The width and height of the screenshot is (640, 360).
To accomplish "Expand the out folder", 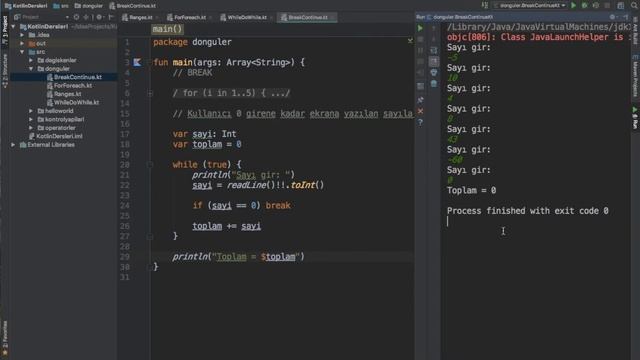I will coord(22,43).
